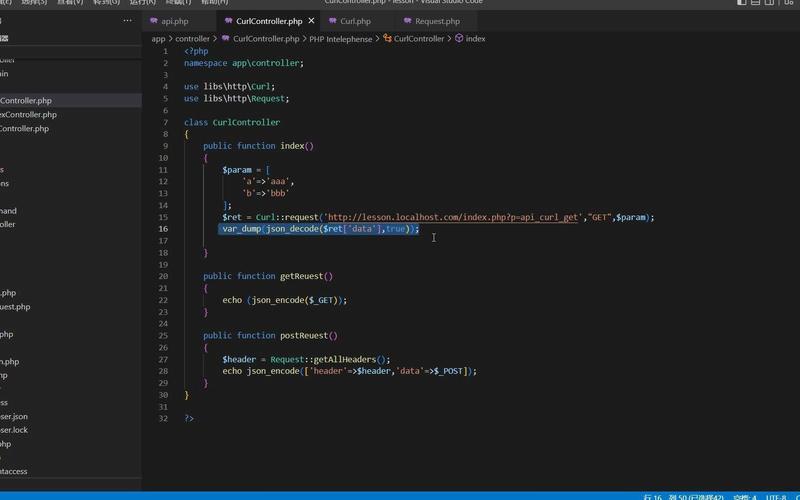Click the 'PHP Intelephense' breadcrumb segment
Image resolution: width=800 pixels, height=500 pixels.
(x=341, y=39)
